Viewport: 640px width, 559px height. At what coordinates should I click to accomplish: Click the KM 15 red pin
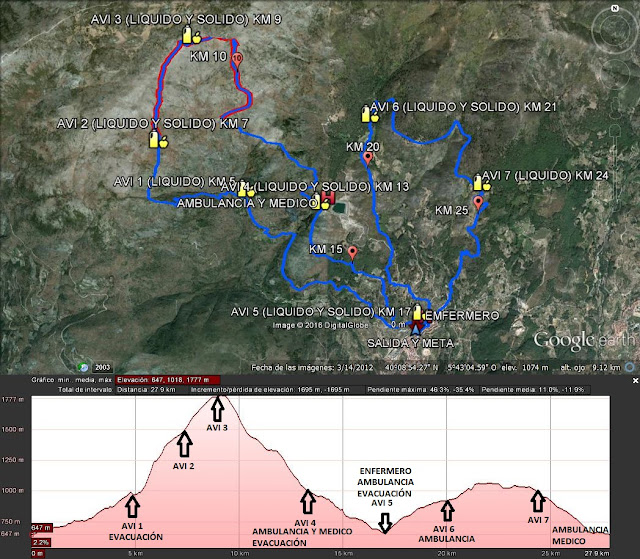(352, 253)
